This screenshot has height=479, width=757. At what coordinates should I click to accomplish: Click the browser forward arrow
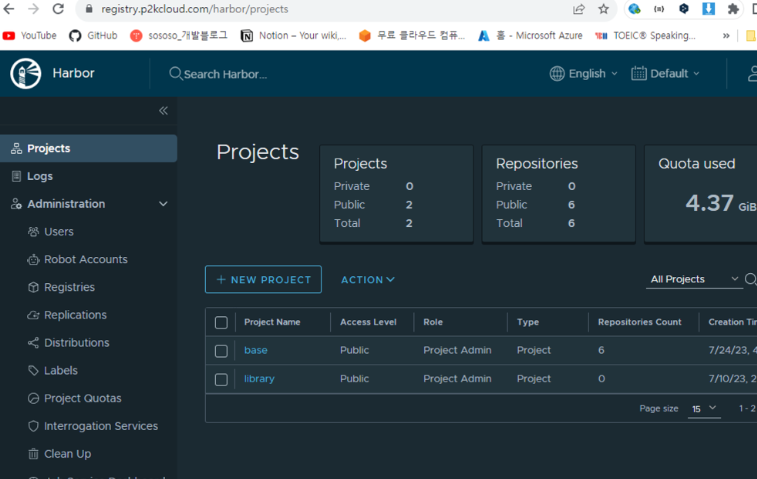33,9
